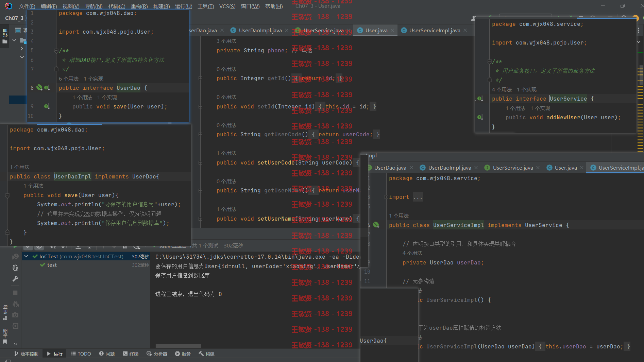Image resolution: width=644 pixels, height=362 pixels.
Task: Open the 项目 tool window sidebar tab
Action: 5,36
